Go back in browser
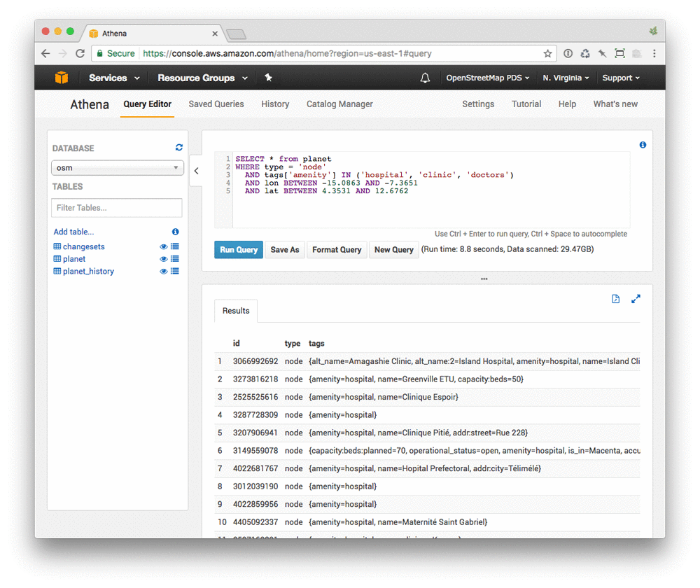Image resolution: width=700 pixels, height=588 pixels. (45, 54)
